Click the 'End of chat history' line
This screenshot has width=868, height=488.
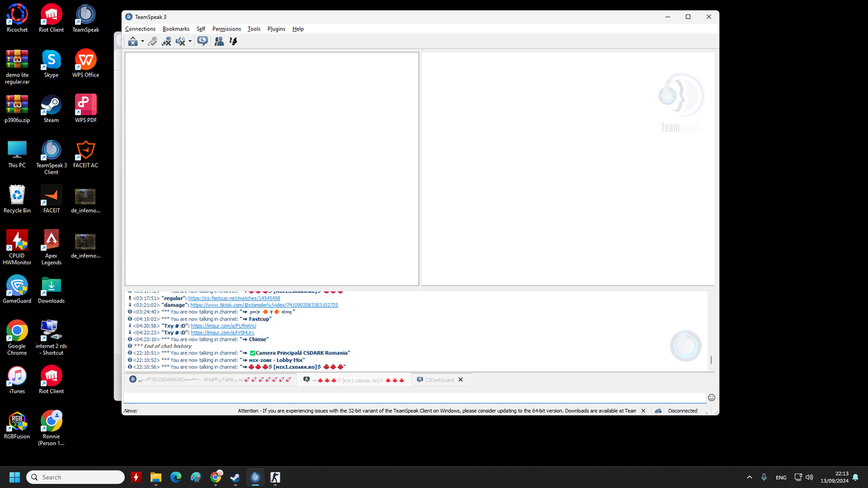point(163,346)
